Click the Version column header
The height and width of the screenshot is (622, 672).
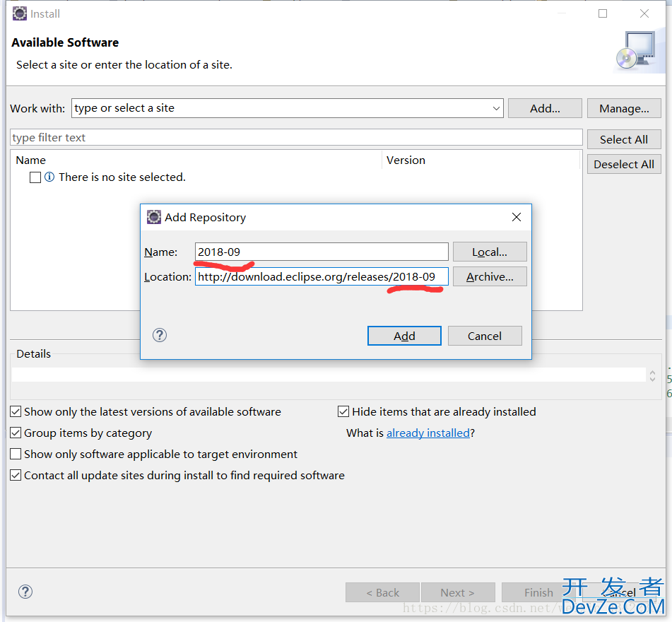point(406,160)
